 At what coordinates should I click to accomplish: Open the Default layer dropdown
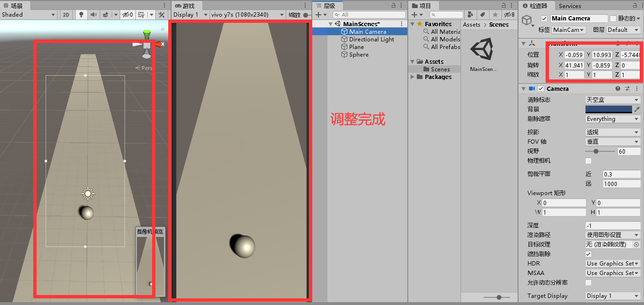[x=623, y=30]
